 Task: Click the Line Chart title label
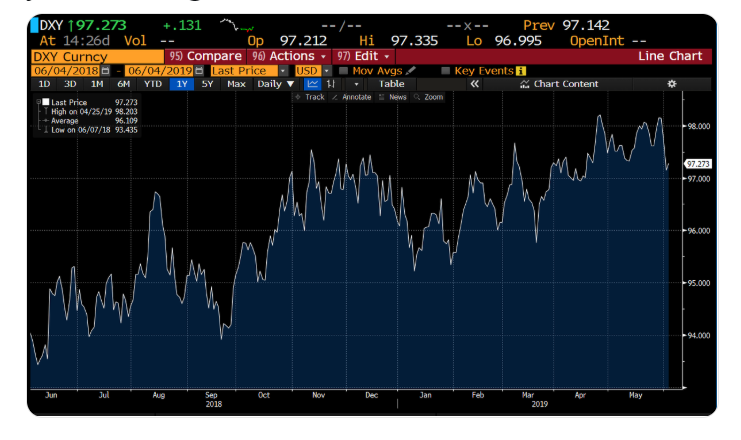[670, 56]
